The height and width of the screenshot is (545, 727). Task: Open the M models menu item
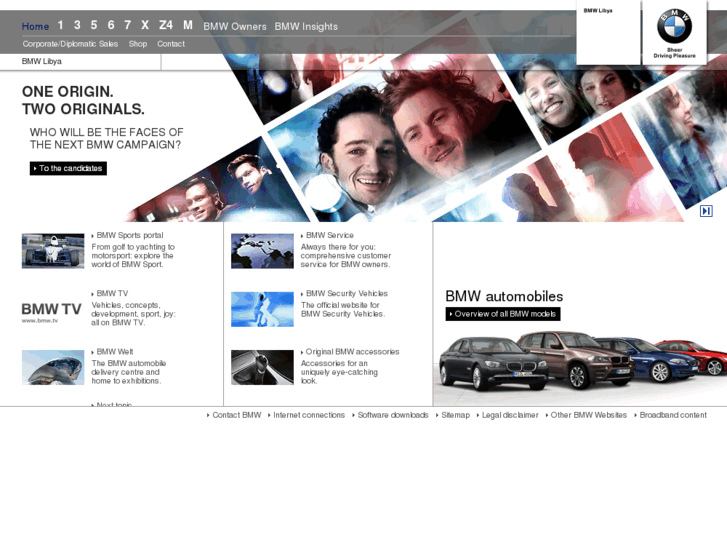click(x=188, y=25)
